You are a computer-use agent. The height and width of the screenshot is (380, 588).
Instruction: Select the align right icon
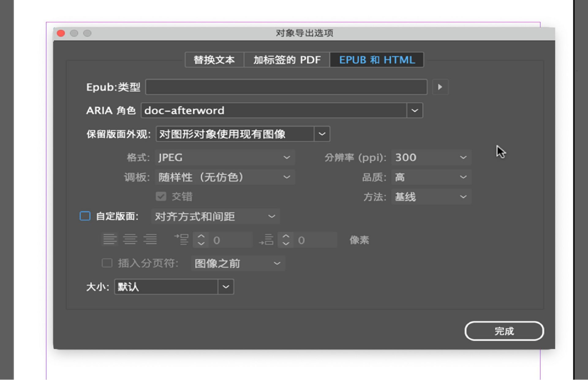click(x=150, y=240)
